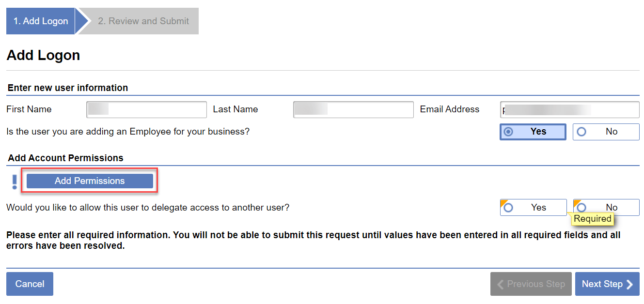Click the Cancel button
The width and height of the screenshot is (644, 304).
(x=30, y=284)
